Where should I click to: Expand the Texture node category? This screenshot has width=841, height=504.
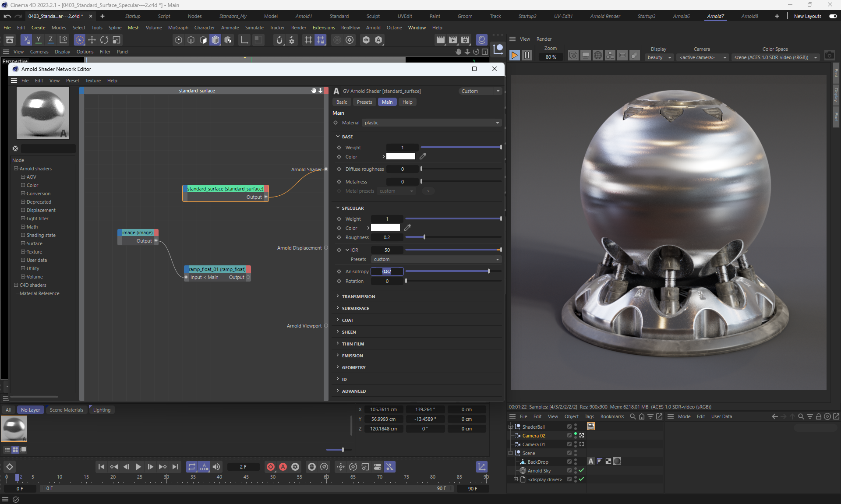[23, 252]
